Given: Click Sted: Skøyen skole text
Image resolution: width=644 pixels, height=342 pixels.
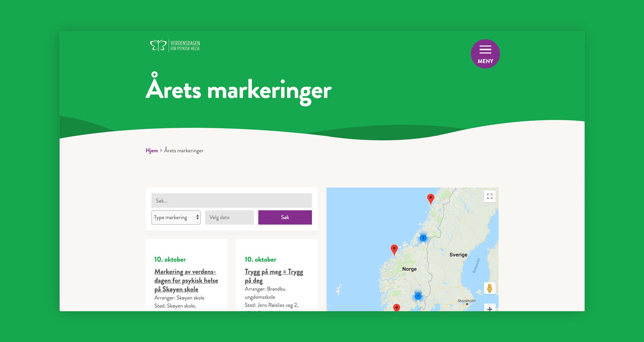Looking at the screenshot, I should (x=175, y=306).
